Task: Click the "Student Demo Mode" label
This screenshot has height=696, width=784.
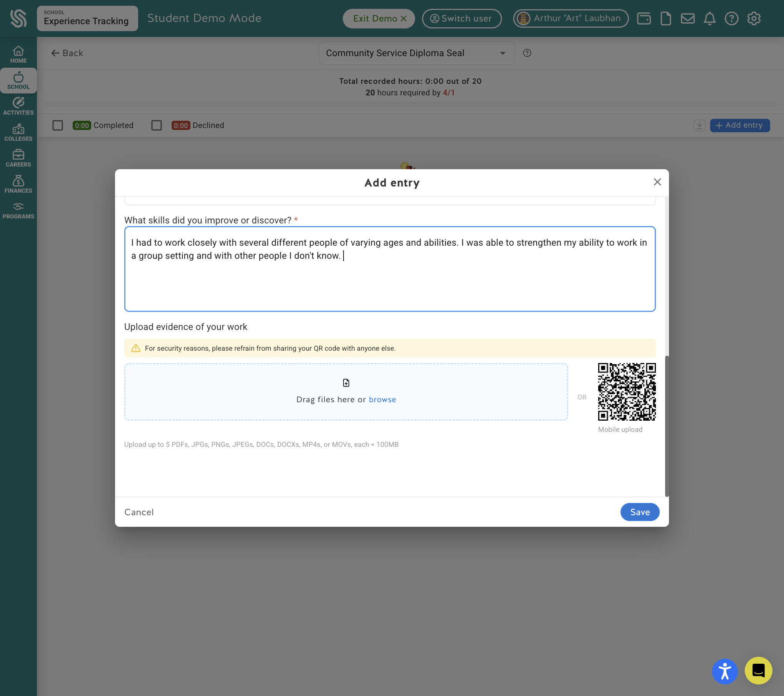Action: click(x=204, y=18)
